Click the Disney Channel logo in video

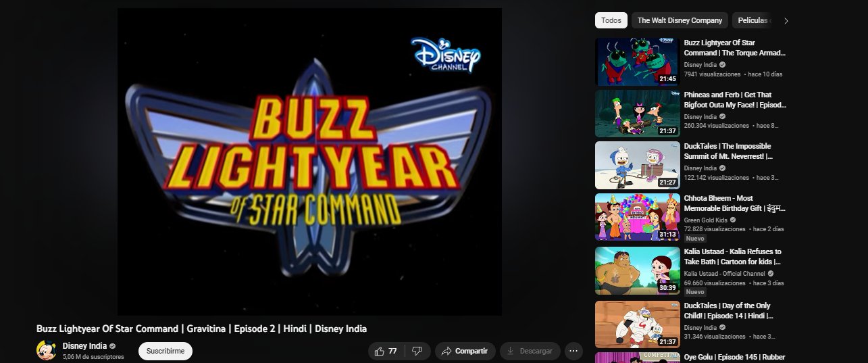click(x=446, y=55)
